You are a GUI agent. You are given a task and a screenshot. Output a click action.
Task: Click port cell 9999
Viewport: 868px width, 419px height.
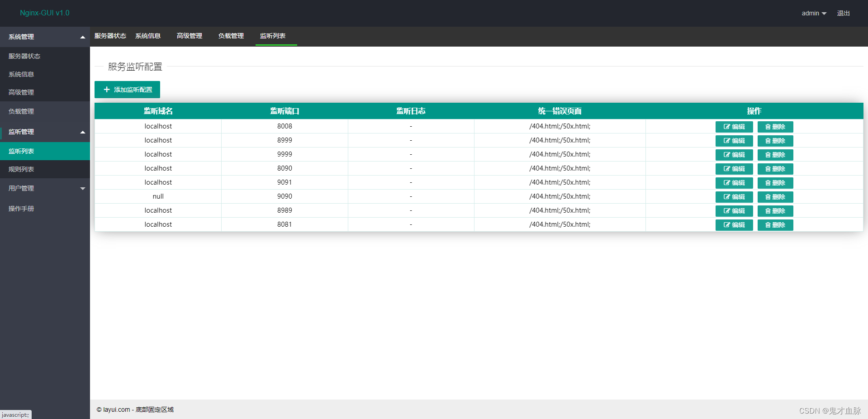tap(285, 154)
